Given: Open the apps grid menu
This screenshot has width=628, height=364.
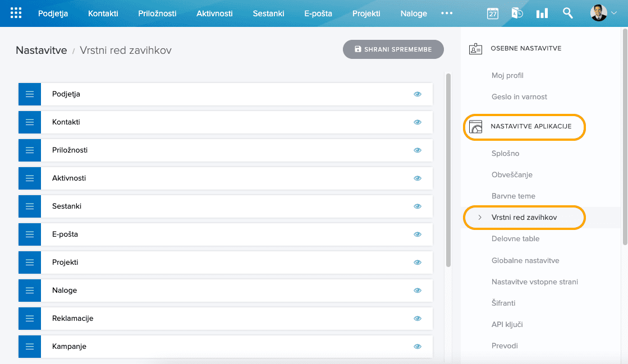Looking at the screenshot, I should tap(15, 12).
